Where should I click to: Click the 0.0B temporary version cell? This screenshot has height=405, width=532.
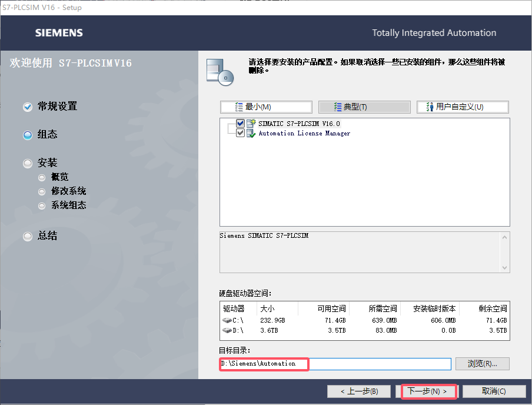point(448,330)
